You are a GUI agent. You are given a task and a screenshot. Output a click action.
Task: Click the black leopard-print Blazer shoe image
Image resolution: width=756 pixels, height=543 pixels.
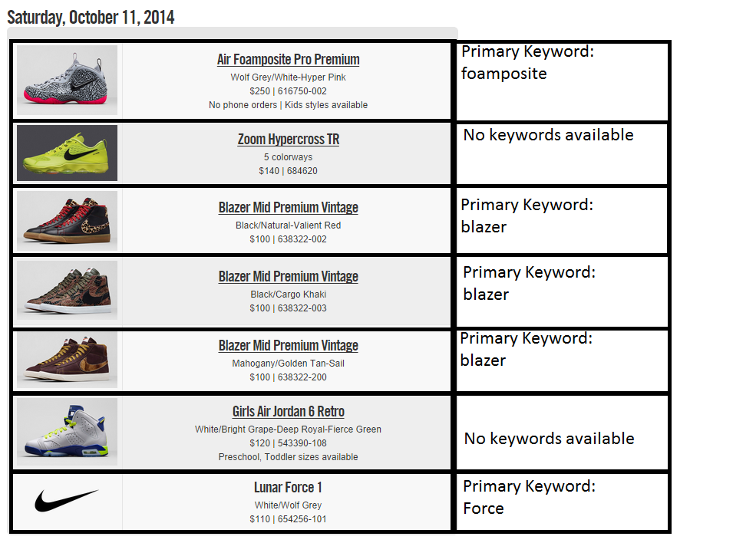pyautogui.click(x=67, y=221)
